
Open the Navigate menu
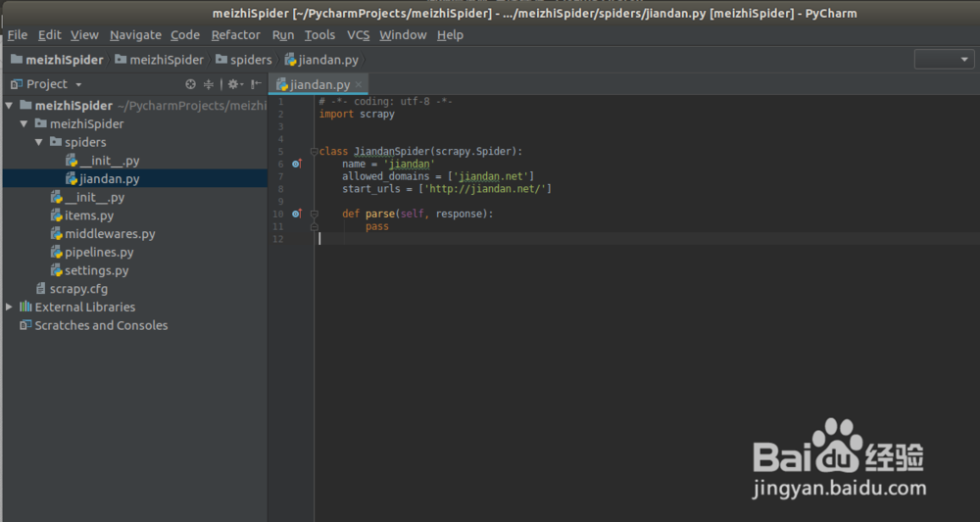(135, 35)
